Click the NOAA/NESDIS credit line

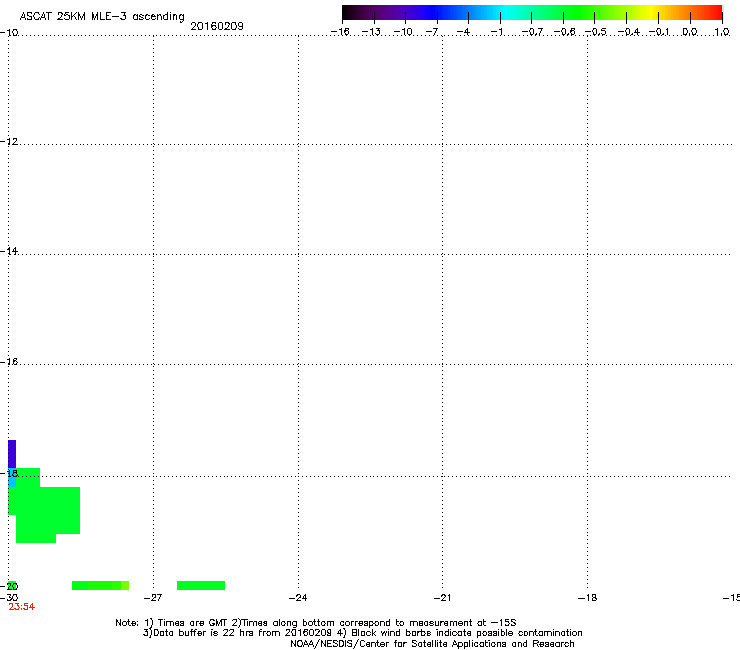tap(432, 644)
